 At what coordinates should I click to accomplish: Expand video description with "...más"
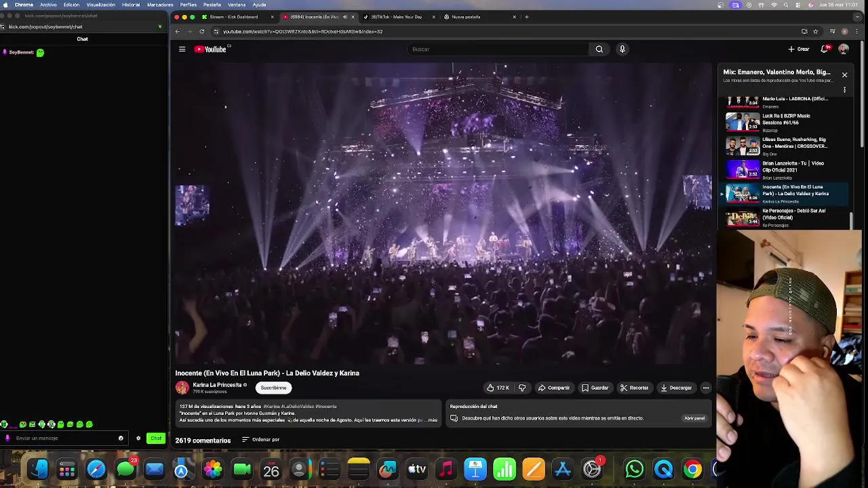tap(431, 420)
